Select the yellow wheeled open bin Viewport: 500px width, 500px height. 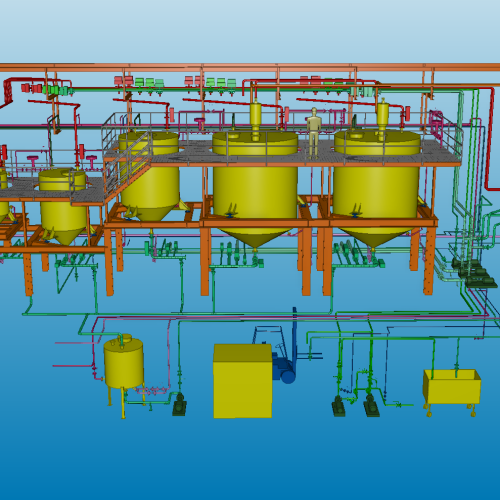(452, 392)
